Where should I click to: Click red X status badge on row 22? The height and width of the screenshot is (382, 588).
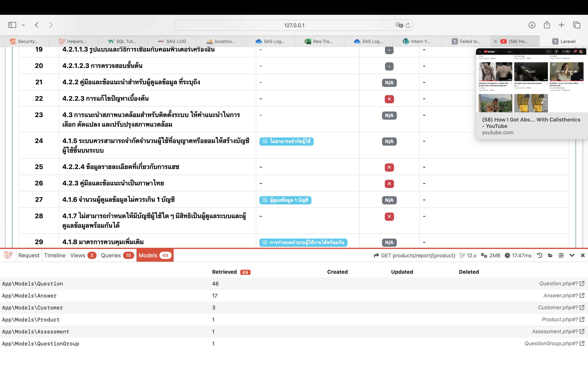[x=389, y=99]
